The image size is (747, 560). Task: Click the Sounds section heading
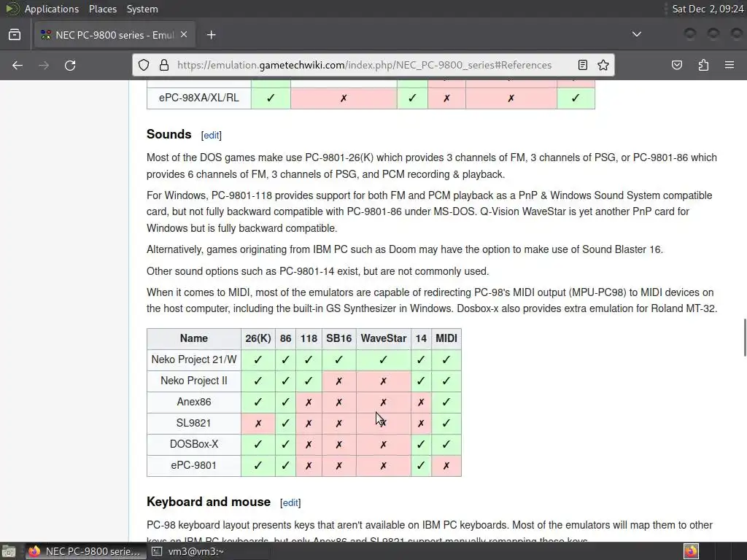click(169, 134)
